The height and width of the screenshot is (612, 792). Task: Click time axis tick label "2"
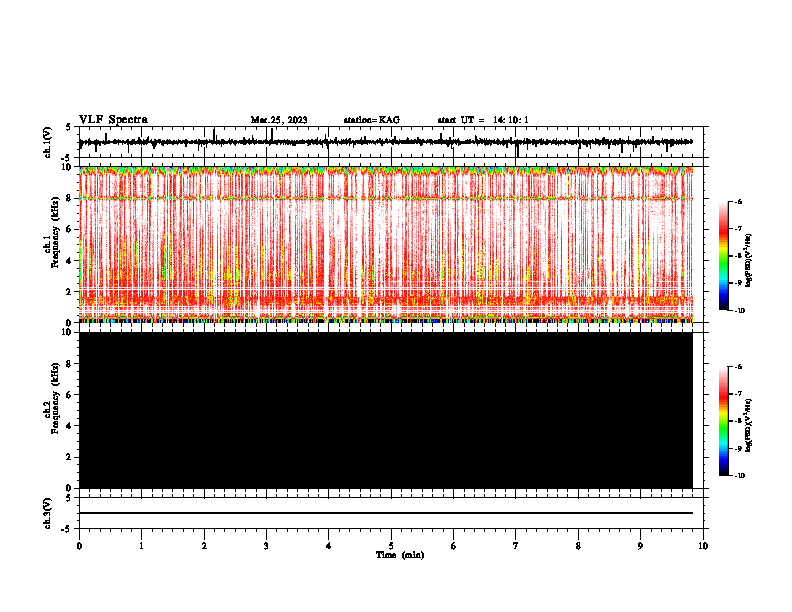(x=204, y=546)
